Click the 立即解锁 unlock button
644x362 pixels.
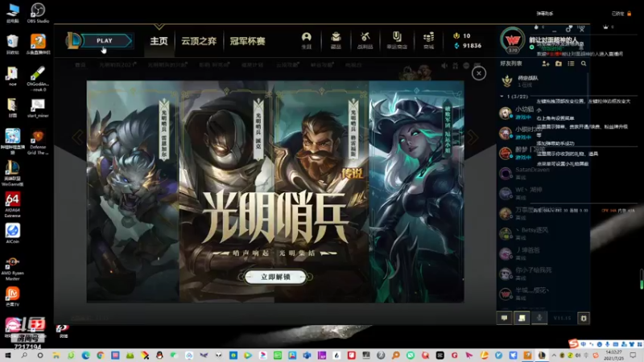275,277
